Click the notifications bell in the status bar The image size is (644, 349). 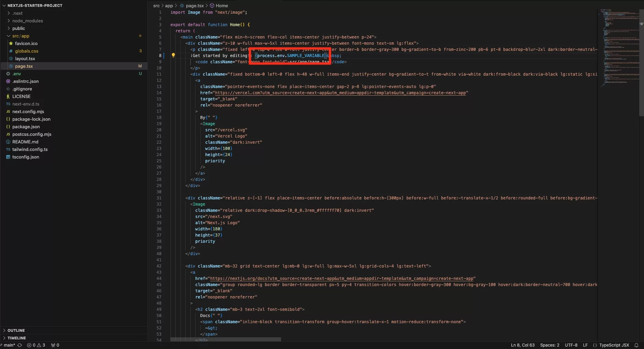coord(636,345)
